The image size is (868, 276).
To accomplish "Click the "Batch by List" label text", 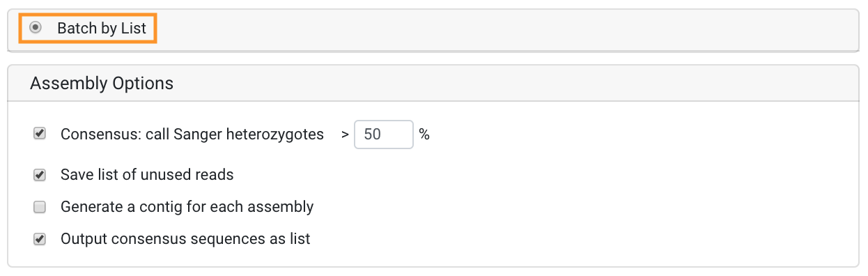I will tap(102, 29).
